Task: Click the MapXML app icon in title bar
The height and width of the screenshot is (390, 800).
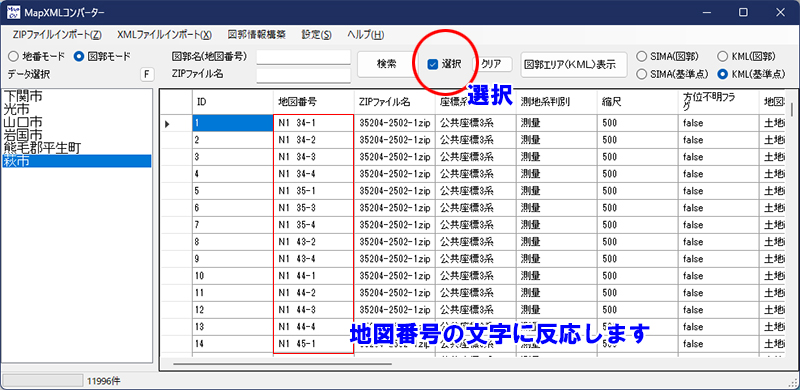Action: [x=13, y=12]
